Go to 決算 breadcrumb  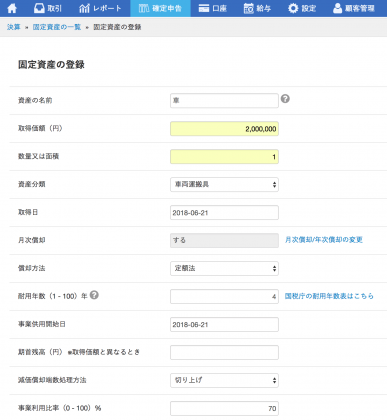(14, 27)
